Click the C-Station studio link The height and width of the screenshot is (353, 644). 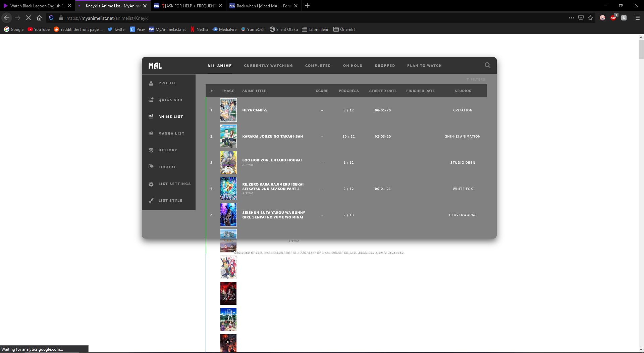click(x=463, y=110)
